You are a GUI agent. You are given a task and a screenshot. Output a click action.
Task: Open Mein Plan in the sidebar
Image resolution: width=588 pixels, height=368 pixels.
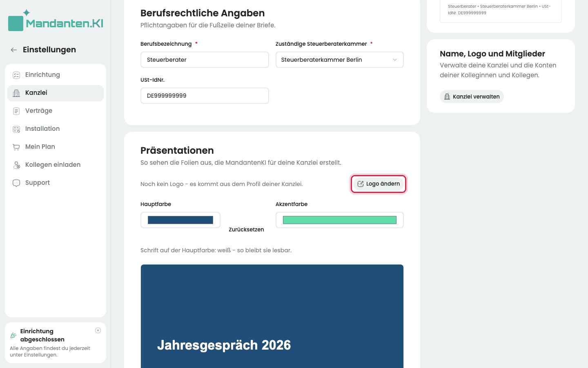56,147
